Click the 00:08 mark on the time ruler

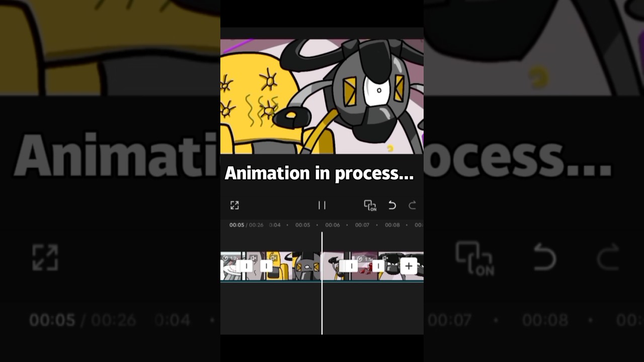pyautogui.click(x=392, y=225)
